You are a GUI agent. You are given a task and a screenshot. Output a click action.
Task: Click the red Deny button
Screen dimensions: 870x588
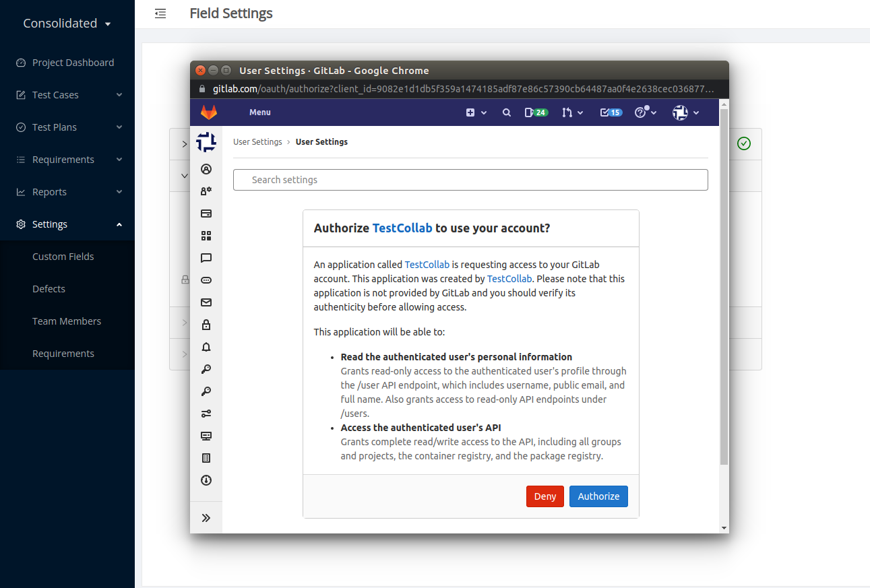tap(545, 496)
